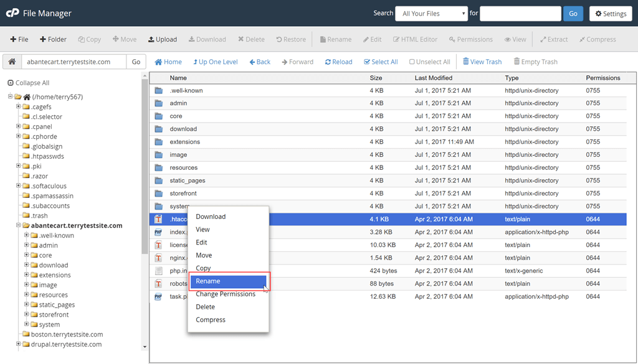The height and width of the screenshot is (364, 638).
Task: Open Settings
Action: pos(611,14)
